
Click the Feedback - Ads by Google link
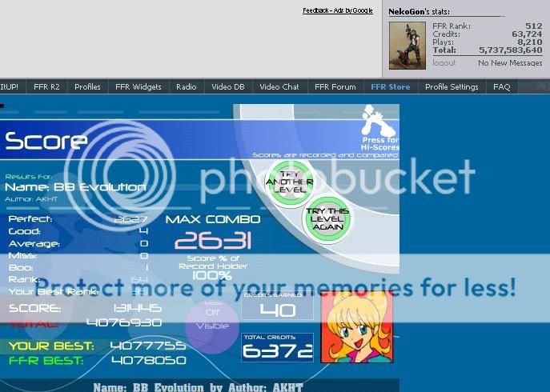337,11
